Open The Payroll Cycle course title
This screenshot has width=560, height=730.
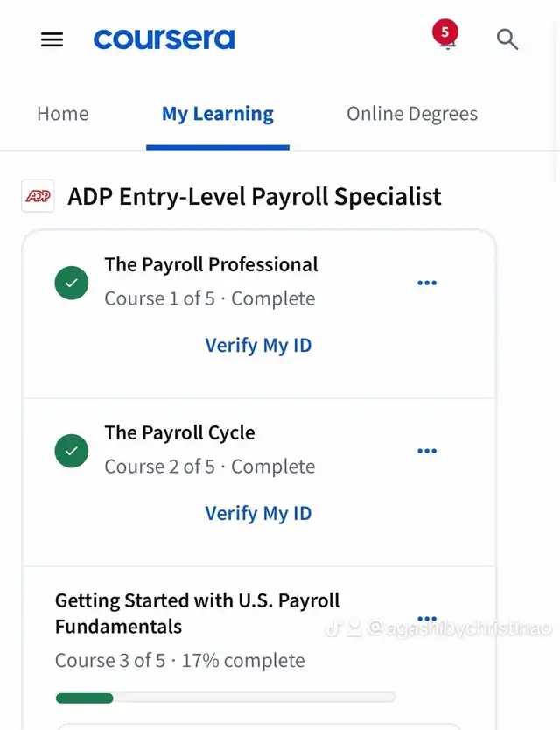[x=179, y=432]
